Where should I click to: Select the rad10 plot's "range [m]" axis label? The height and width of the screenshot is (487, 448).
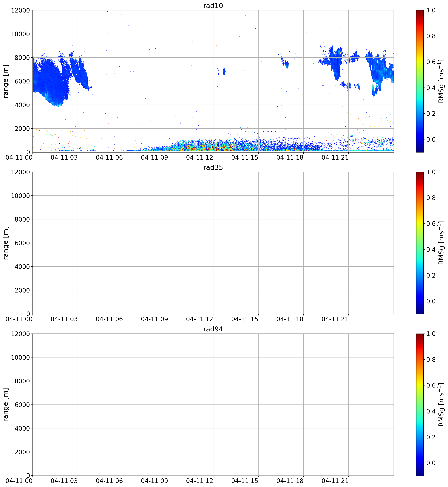[6, 81]
